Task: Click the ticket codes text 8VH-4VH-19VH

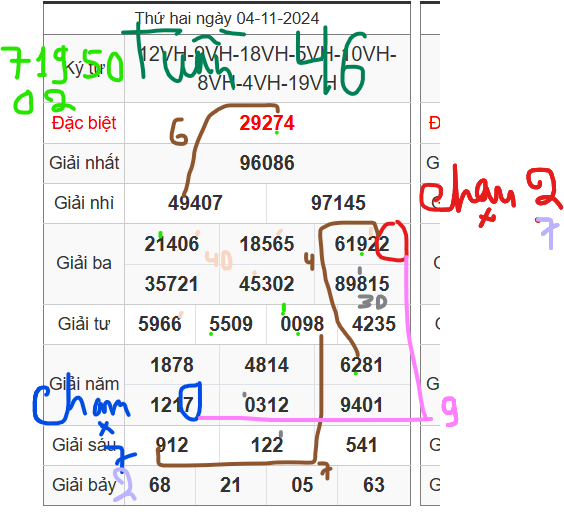Action: point(267,83)
